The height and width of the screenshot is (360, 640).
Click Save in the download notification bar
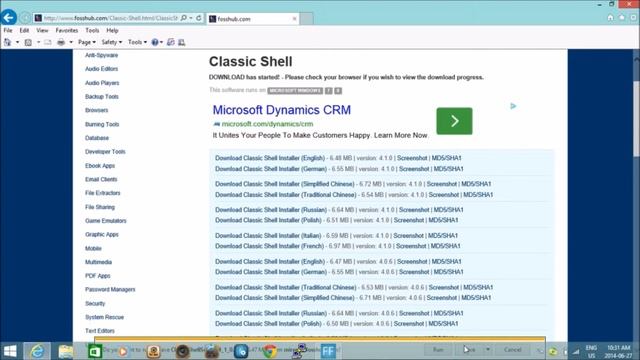pos(469,350)
